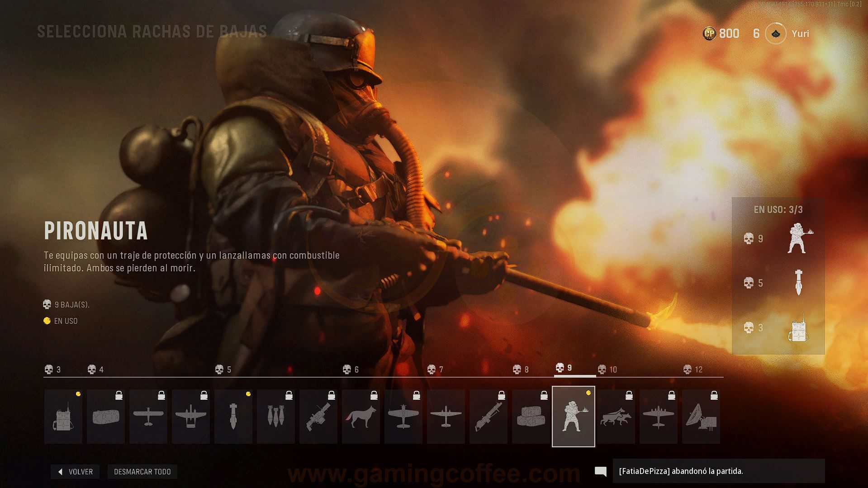This screenshot has width=868, height=488.
Task: Select the highlighted flamethrower soldier tile
Action: tap(574, 417)
